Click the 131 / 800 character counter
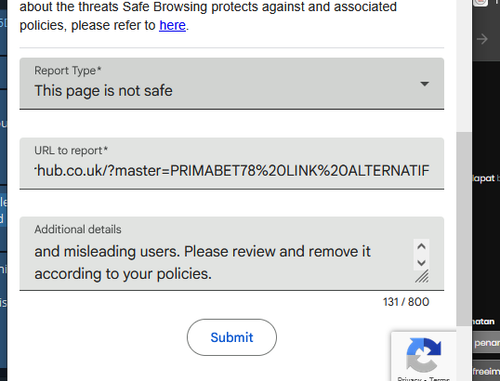 [x=406, y=302]
